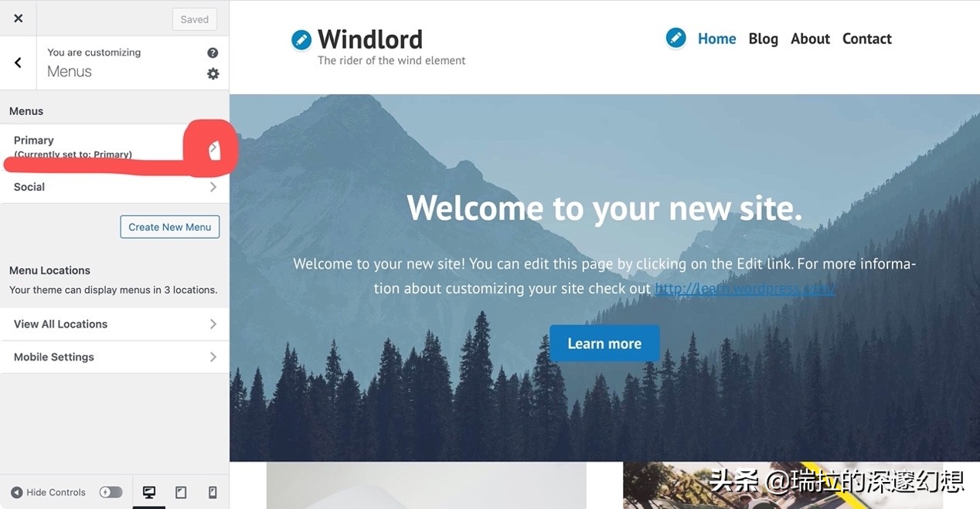The image size is (980, 509).
Task: Close the Customizer with the X
Action: (19, 19)
